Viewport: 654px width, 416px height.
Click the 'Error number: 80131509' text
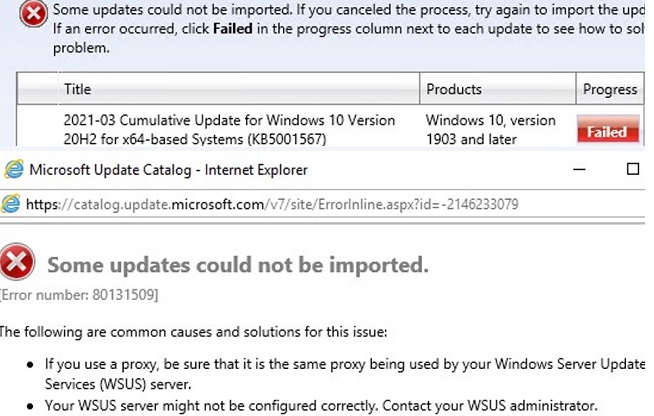click(x=79, y=294)
